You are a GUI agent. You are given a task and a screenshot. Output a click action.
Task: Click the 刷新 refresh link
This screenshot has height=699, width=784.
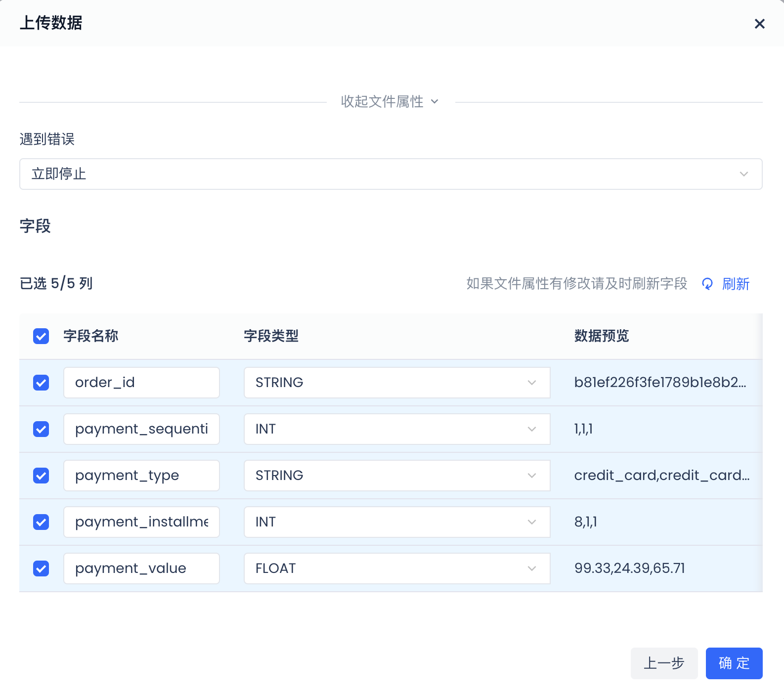tap(736, 284)
